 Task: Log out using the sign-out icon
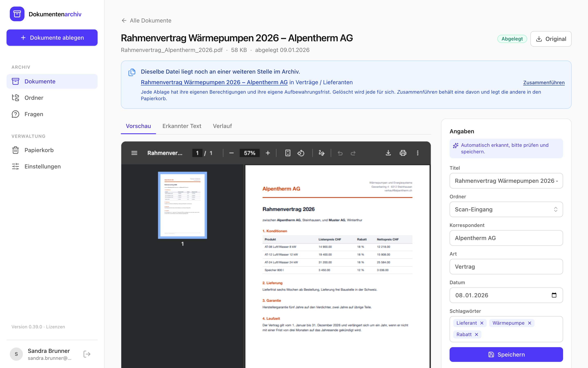click(x=87, y=354)
